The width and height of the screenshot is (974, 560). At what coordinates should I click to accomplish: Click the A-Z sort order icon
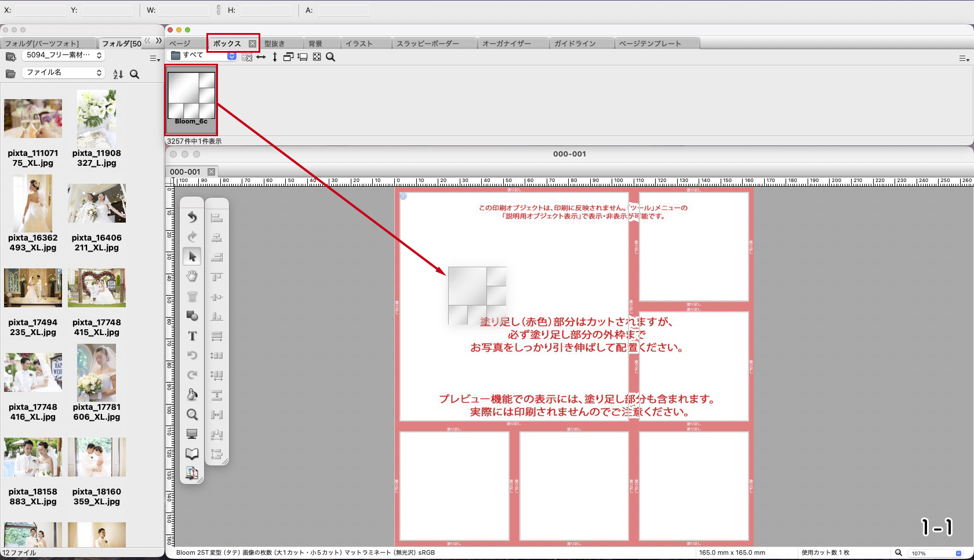point(118,74)
